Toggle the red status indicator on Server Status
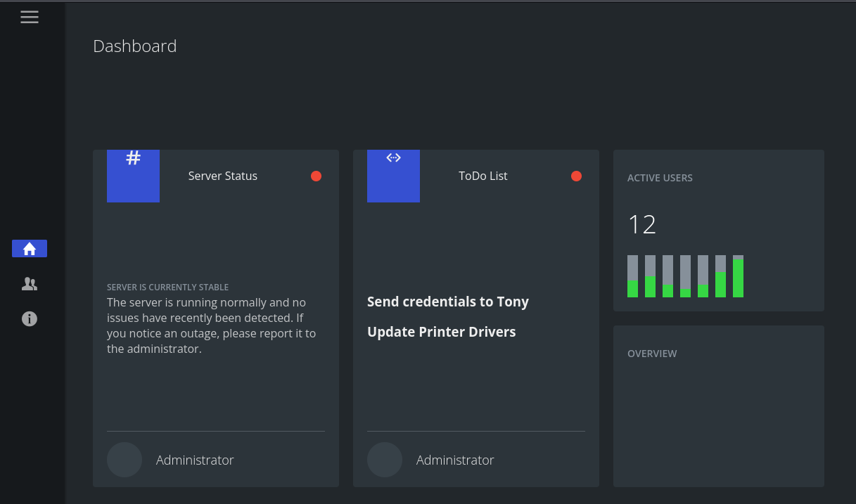This screenshot has width=856, height=504. click(x=316, y=176)
